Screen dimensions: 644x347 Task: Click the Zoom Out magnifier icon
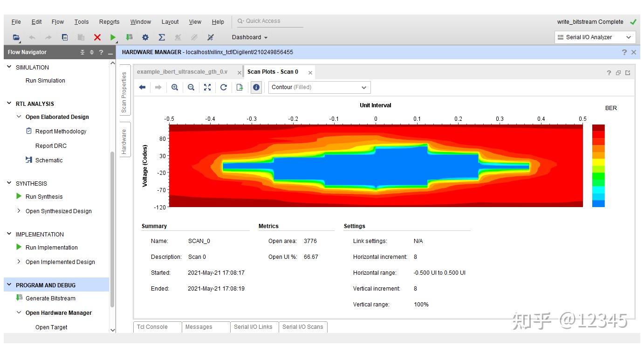coord(191,87)
